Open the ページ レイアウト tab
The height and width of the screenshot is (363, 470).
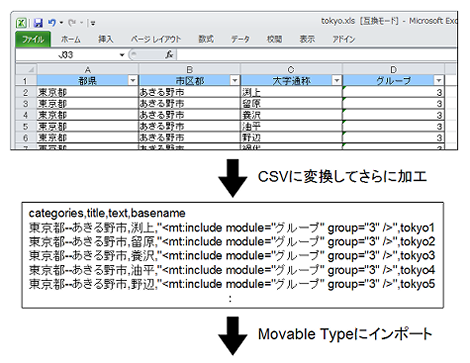pyautogui.click(x=156, y=39)
